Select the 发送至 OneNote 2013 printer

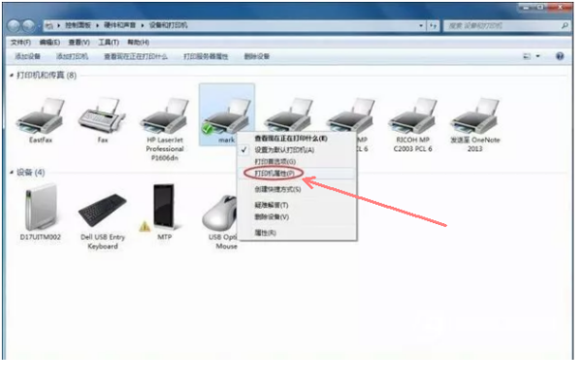[x=473, y=116]
